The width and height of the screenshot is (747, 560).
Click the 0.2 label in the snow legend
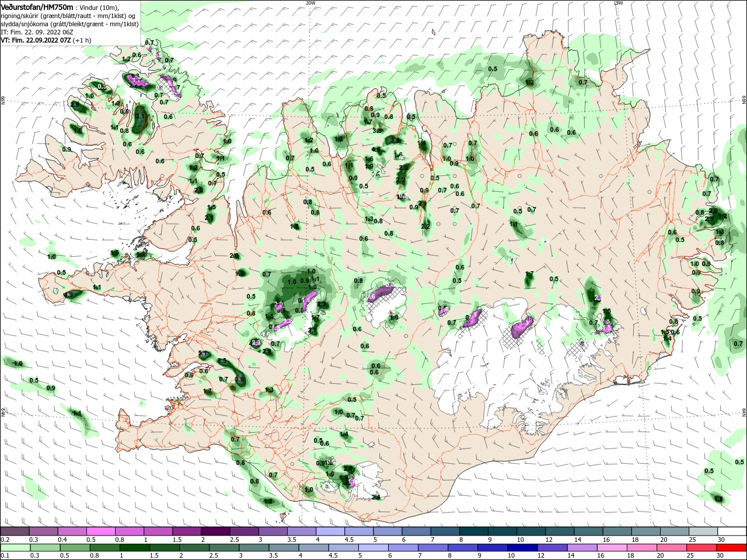tap(5, 540)
